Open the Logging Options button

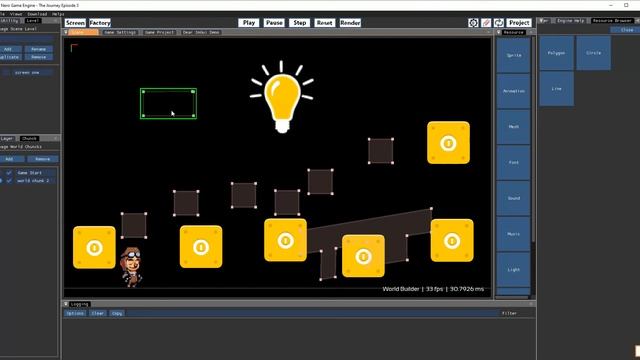75,313
